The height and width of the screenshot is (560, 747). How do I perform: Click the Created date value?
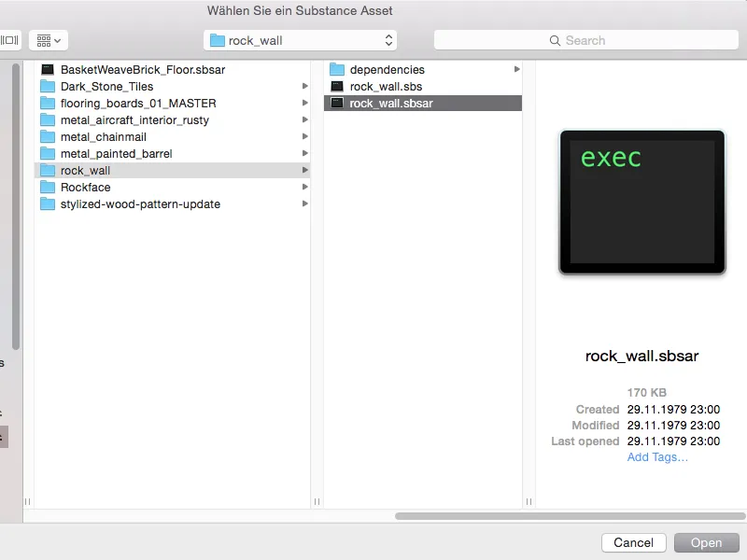673,410
